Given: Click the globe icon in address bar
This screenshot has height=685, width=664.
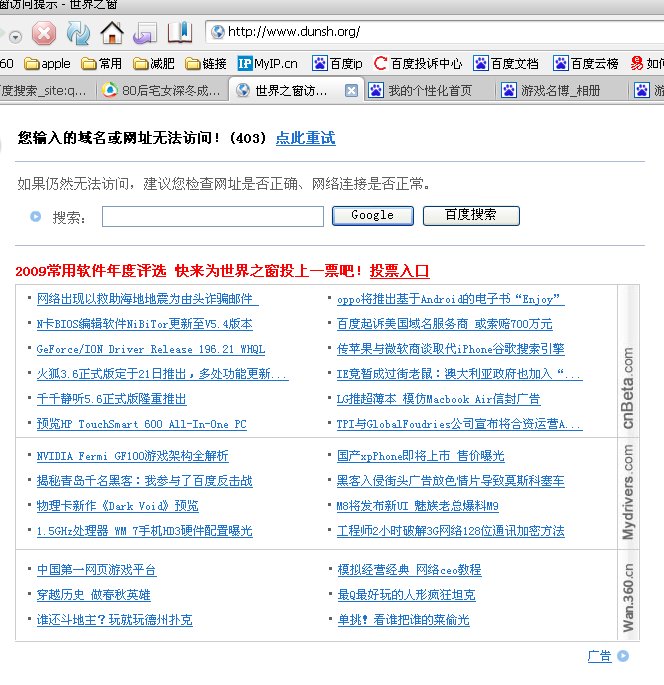Looking at the screenshot, I should point(217,31).
